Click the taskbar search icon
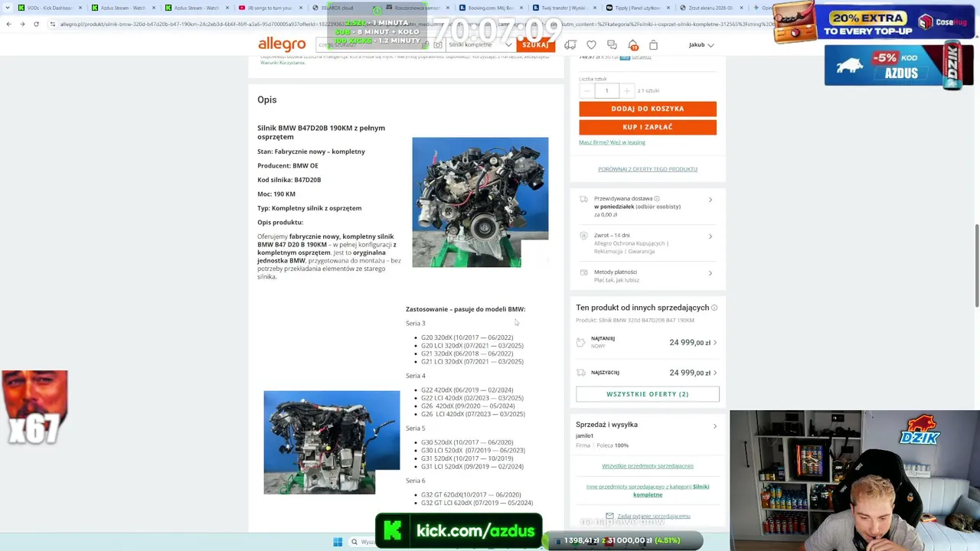 click(x=354, y=542)
